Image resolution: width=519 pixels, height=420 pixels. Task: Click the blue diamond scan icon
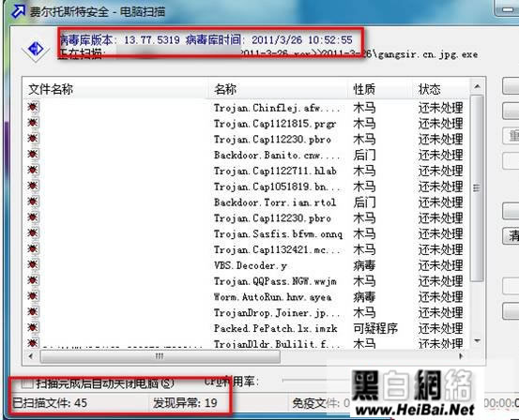point(36,50)
